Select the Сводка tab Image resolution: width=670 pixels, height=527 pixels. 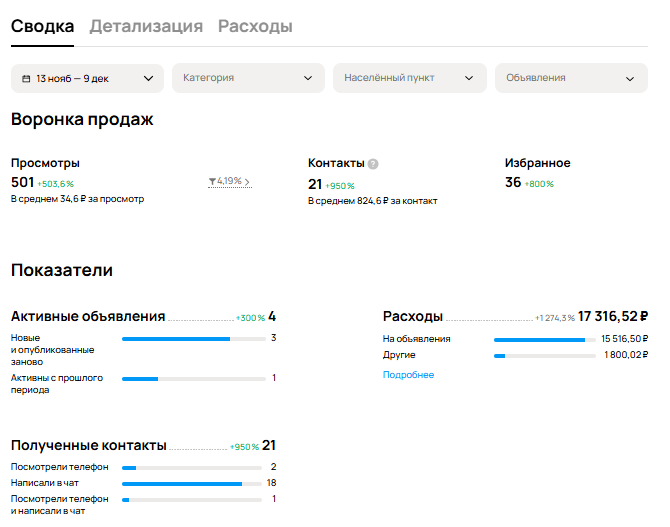[x=42, y=27]
